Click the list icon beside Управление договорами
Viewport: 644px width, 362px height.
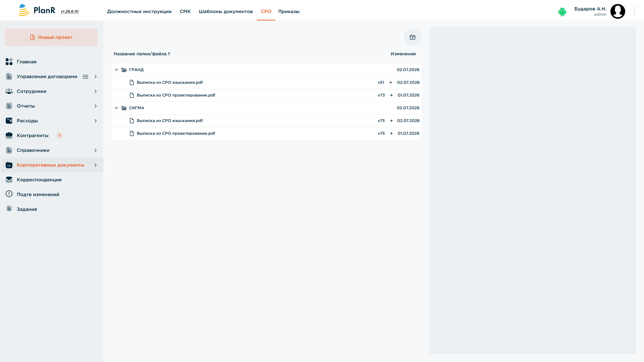[x=86, y=77]
